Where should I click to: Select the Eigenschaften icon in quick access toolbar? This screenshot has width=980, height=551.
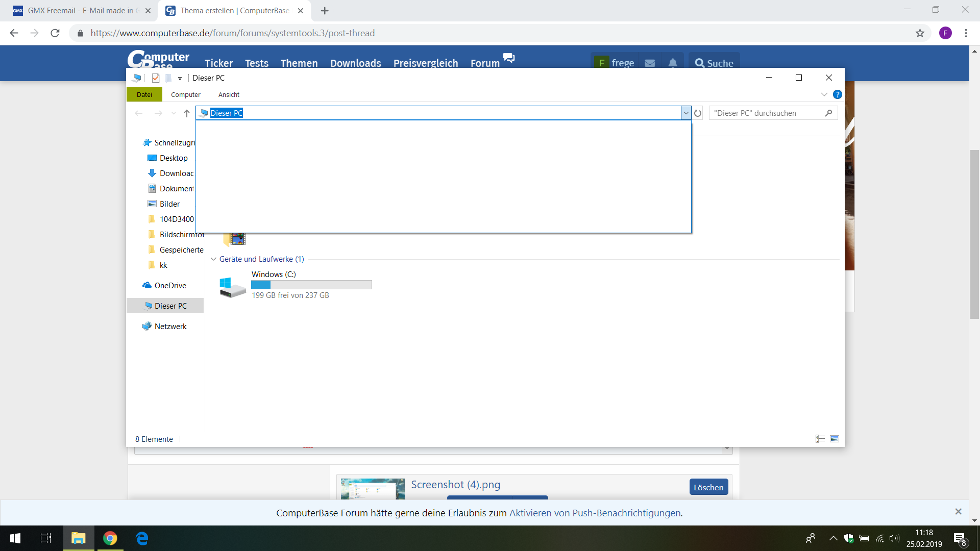point(156,78)
